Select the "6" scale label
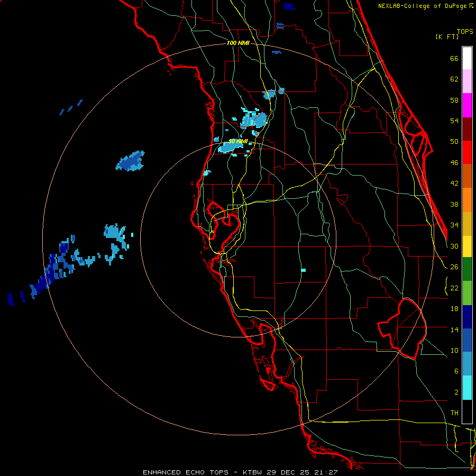The image size is (476, 476). 456,371
